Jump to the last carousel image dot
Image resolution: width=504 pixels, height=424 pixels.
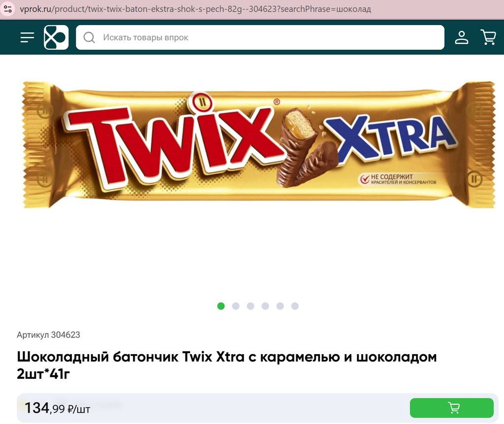coord(295,306)
